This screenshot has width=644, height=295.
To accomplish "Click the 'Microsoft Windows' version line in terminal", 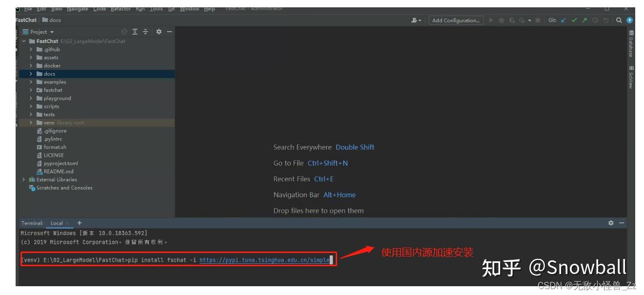I will pos(84,233).
